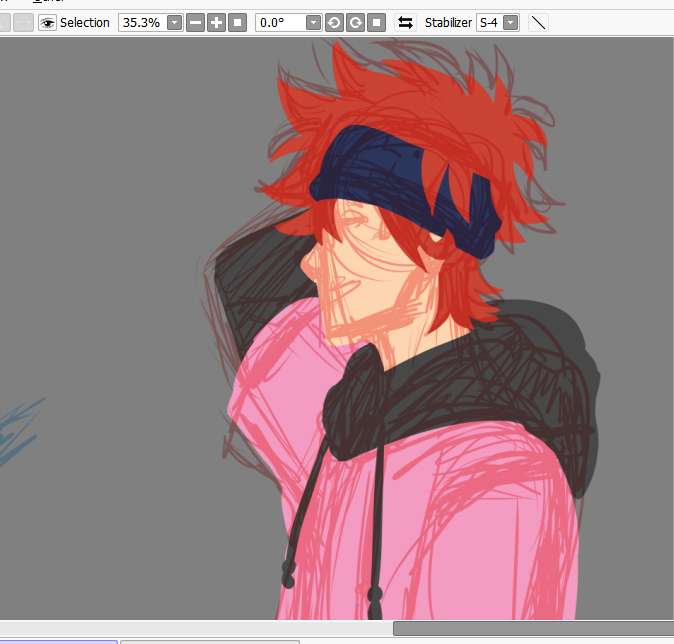Flip the view horizontally with arrows icon
This screenshot has height=644, width=674.
(405, 23)
